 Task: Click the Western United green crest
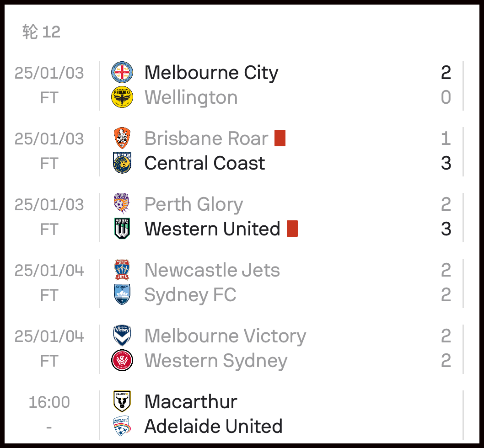[x=122, y=229]
